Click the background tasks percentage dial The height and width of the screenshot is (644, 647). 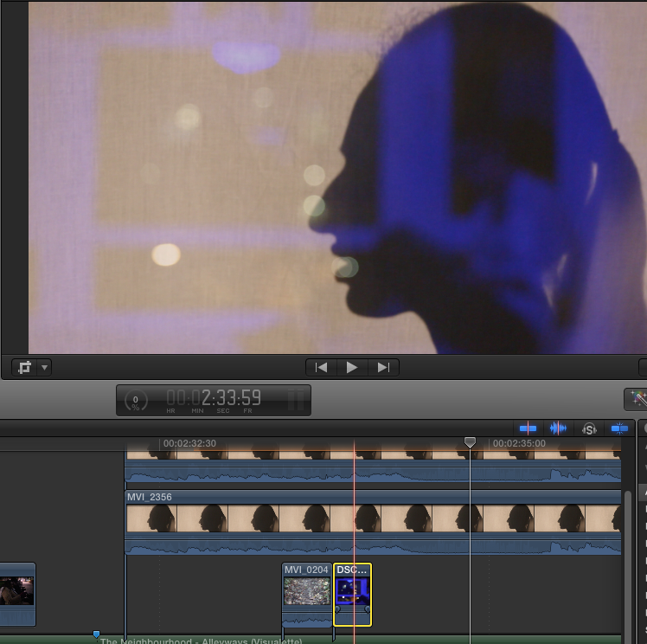(135, 400)
